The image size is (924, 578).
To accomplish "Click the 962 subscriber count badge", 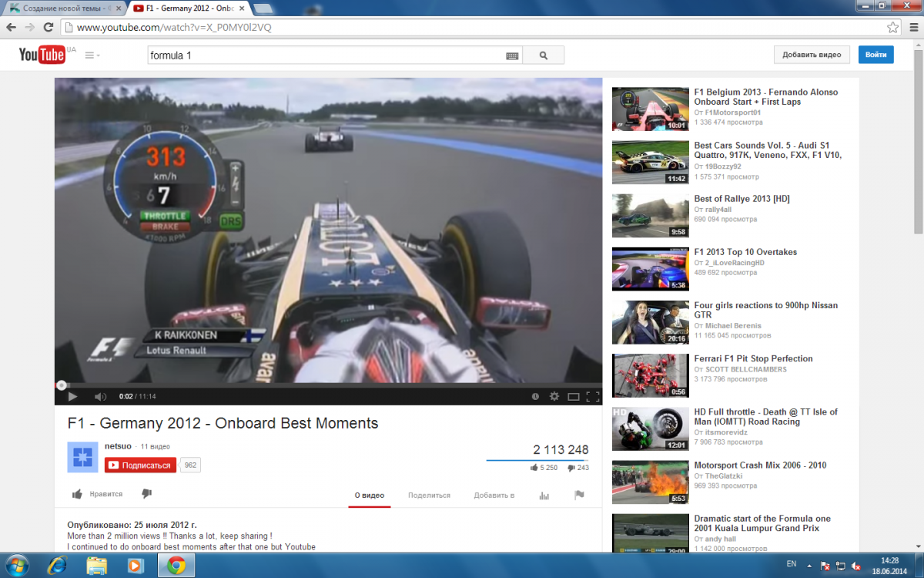I will pos(190,465).
